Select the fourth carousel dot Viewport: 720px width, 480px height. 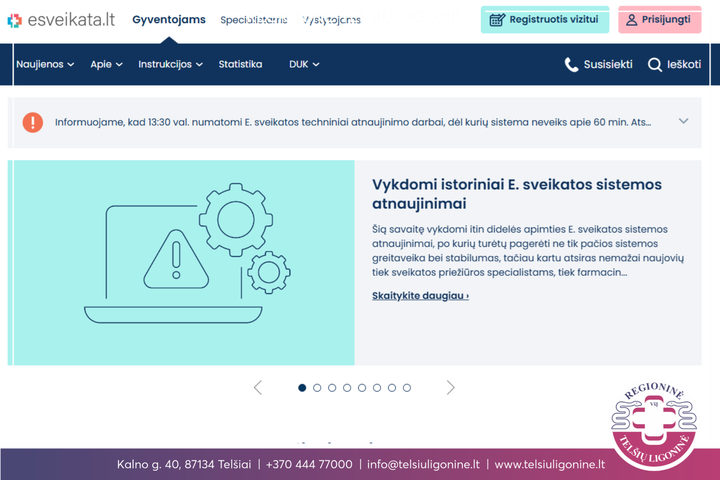[347, 388]
